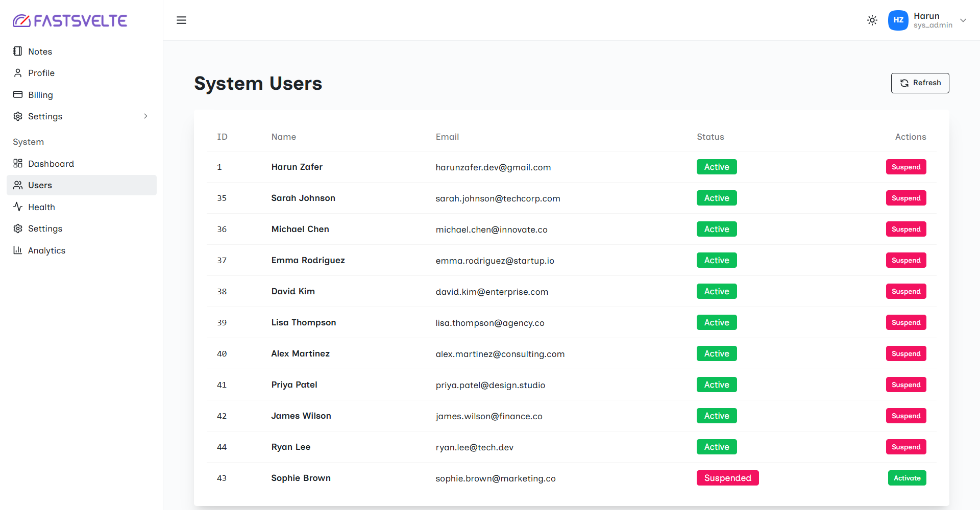Click the Billing card icon
This screenshot has width=980, height=510.
[x=18, y=95]
